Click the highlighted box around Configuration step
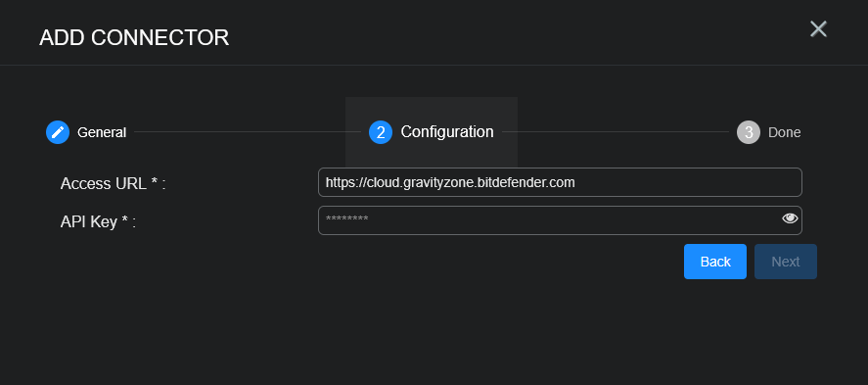 click(432, 132)
